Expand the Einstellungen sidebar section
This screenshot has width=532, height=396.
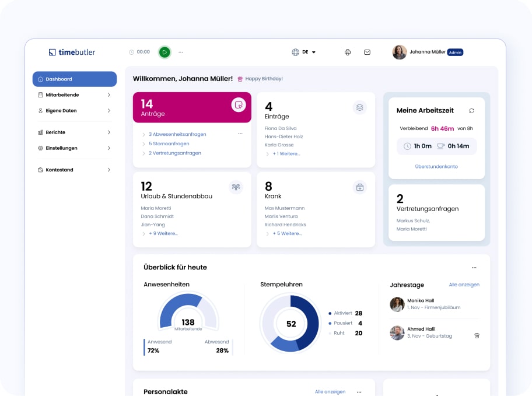75,148
